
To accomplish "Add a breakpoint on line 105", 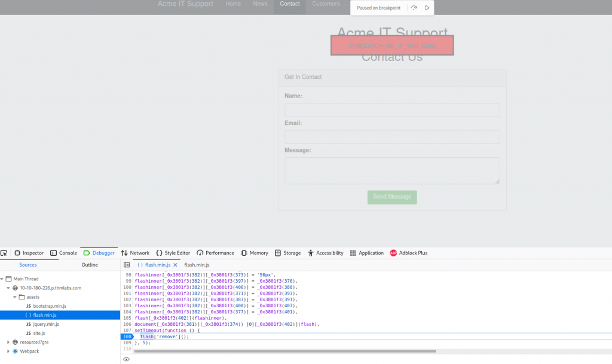I will coord(127,318).
